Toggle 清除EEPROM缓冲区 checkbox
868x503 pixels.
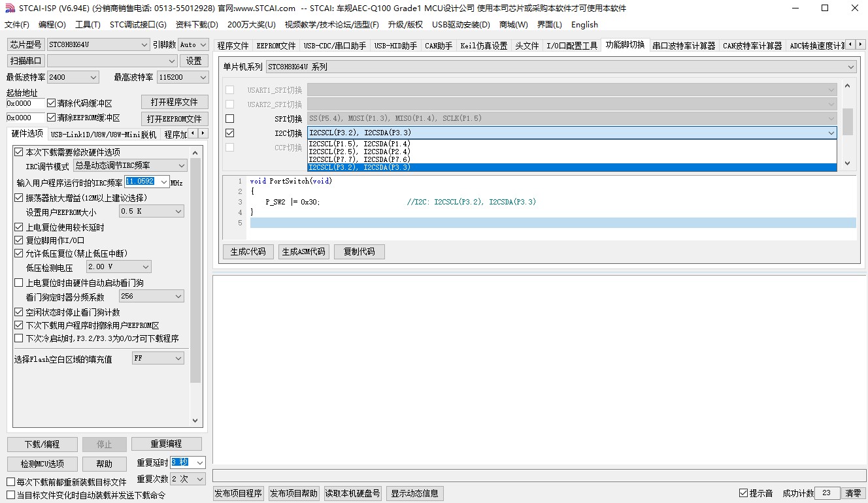52,118
